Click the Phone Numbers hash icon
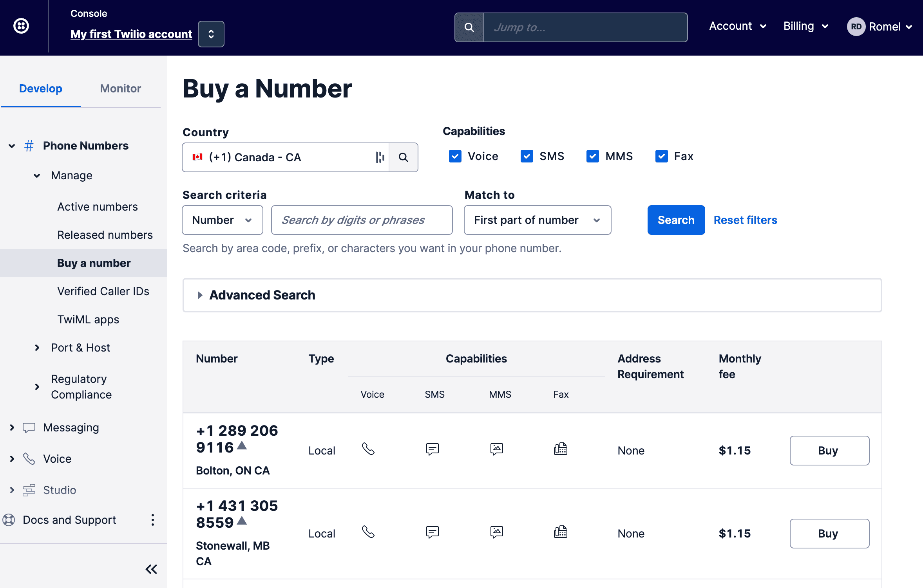The height and width of the screenshot is (588, 923). [x=29, y=146]
